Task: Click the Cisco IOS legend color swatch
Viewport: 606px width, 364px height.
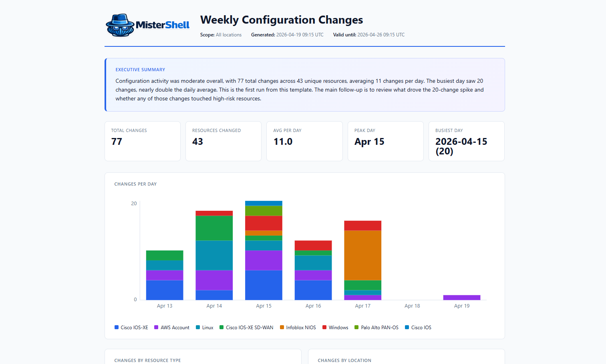Action: coord(407,327)
